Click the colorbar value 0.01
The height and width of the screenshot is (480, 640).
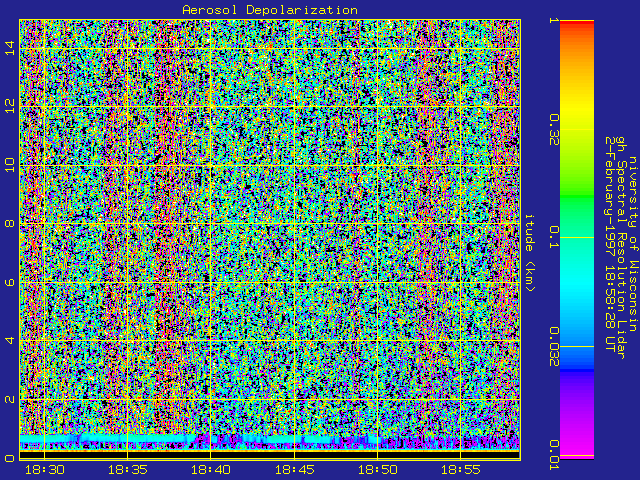(x=554, y=455)
